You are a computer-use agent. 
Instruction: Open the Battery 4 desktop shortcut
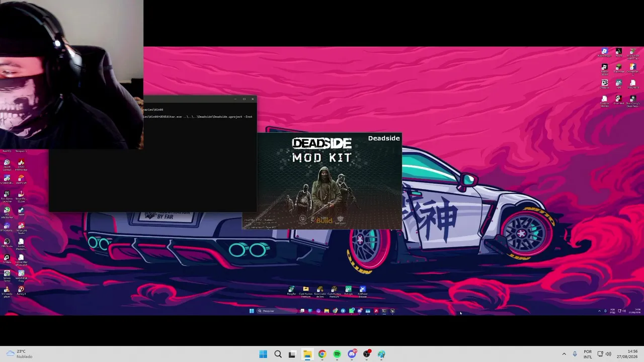coord(21,291)
